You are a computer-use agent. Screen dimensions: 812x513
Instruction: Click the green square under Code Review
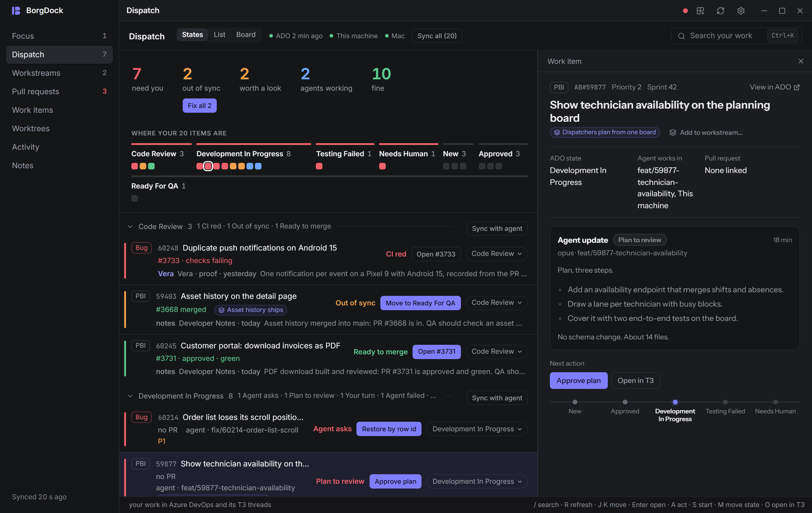(x=151, y=166)
